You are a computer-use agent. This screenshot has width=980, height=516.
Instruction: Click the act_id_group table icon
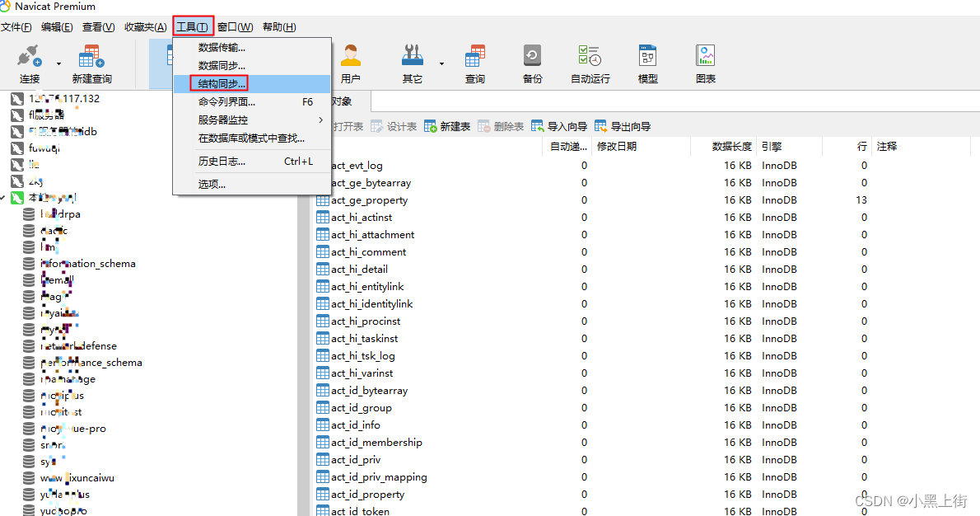tap(323, 408)
